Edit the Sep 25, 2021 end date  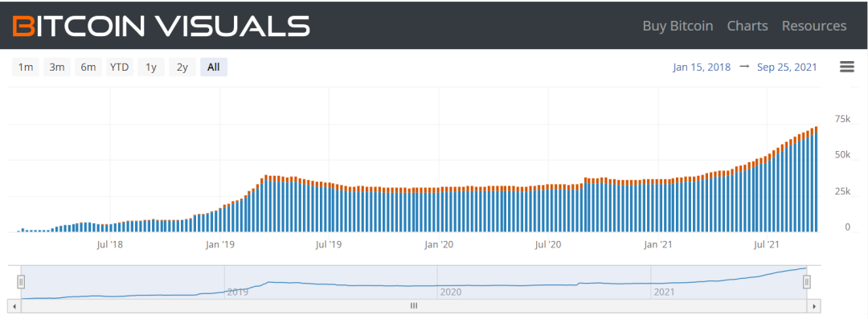point(787,67)
